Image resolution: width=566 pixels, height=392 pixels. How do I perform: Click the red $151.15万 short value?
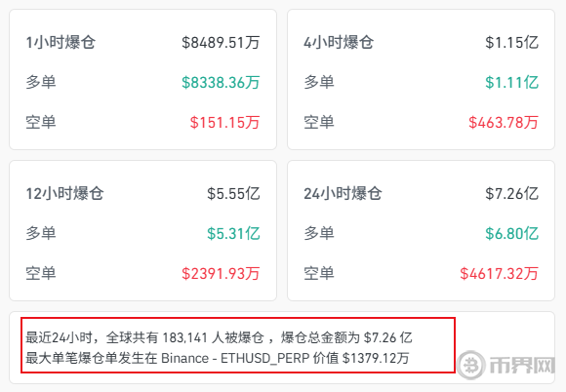coord(224,122)
